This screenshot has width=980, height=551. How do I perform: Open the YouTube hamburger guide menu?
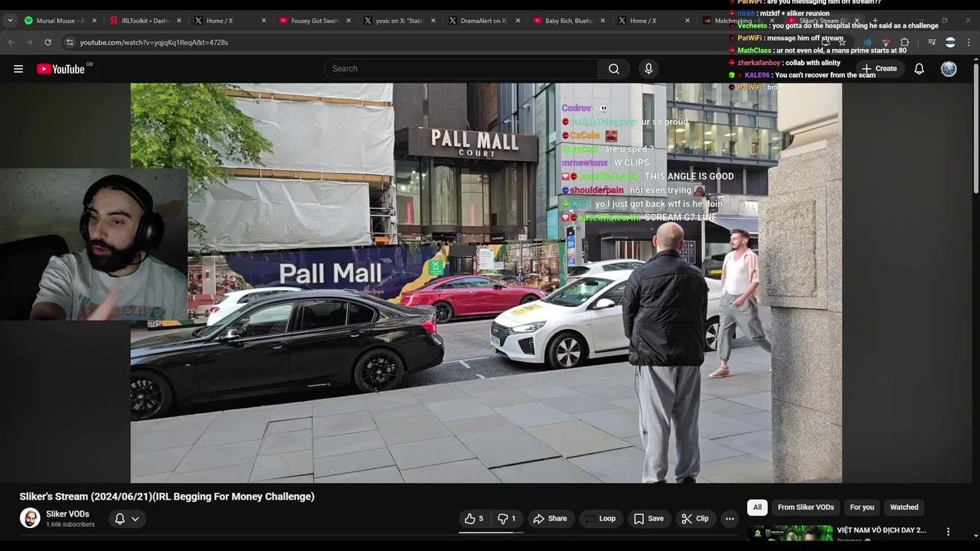[18, 69]
